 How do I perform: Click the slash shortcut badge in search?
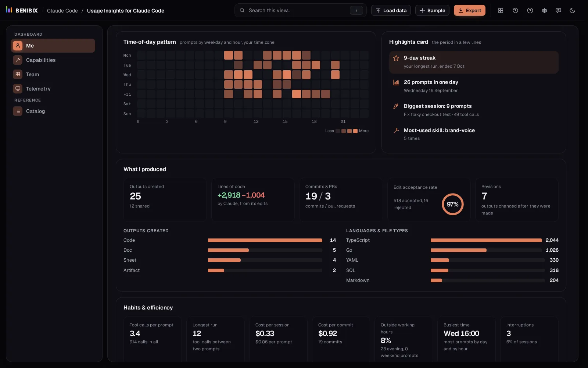pyautogui.click(x=356, y=10)
